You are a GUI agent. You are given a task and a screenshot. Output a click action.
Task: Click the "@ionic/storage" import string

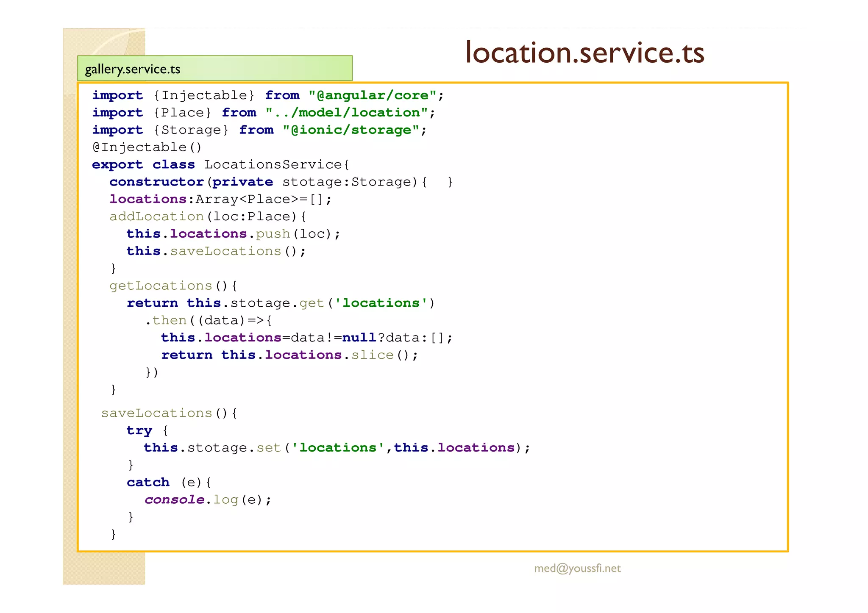point(351,130)
